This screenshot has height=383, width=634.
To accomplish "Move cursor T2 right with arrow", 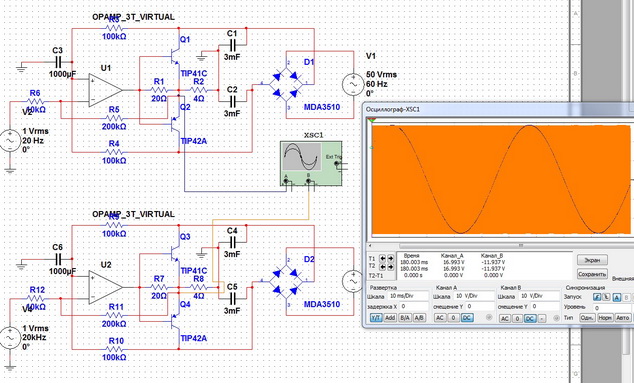I will click(x=391, y=267).
